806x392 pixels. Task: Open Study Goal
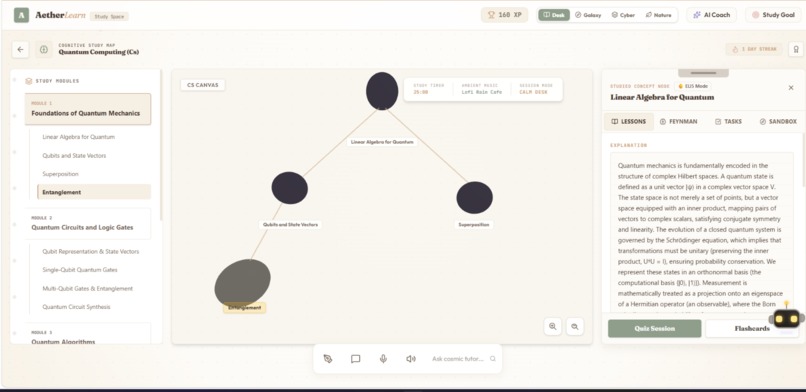(x=774, y=15)
